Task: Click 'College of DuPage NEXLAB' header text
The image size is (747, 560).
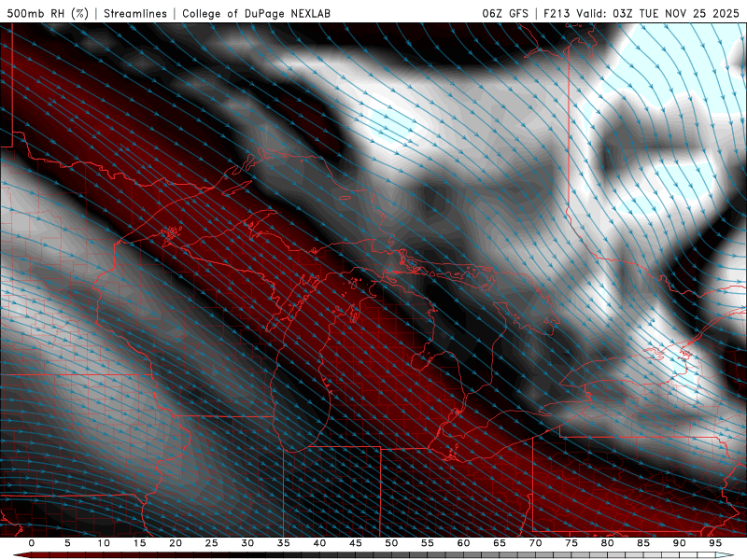Action: 256,13
